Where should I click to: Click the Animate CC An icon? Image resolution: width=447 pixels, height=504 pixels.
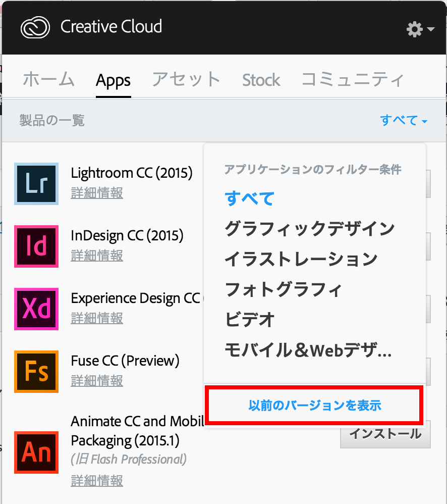tap(36, 452)
